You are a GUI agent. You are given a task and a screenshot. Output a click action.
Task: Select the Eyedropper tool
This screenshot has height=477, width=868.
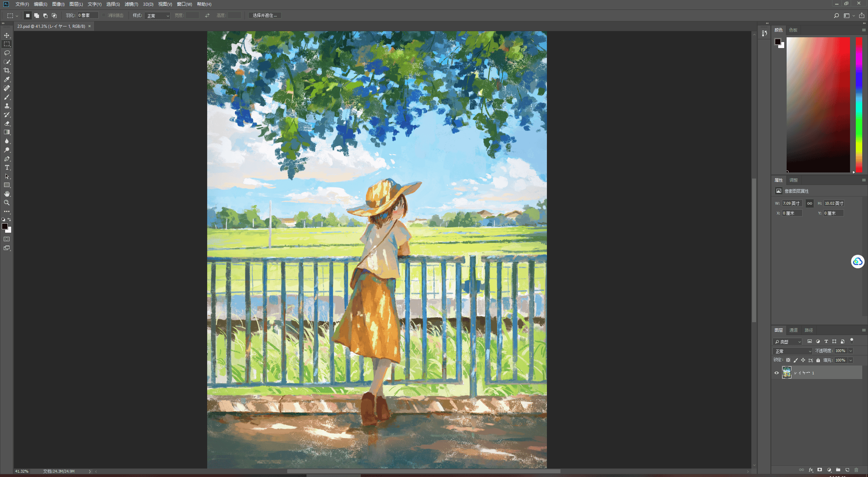[7, 79]
